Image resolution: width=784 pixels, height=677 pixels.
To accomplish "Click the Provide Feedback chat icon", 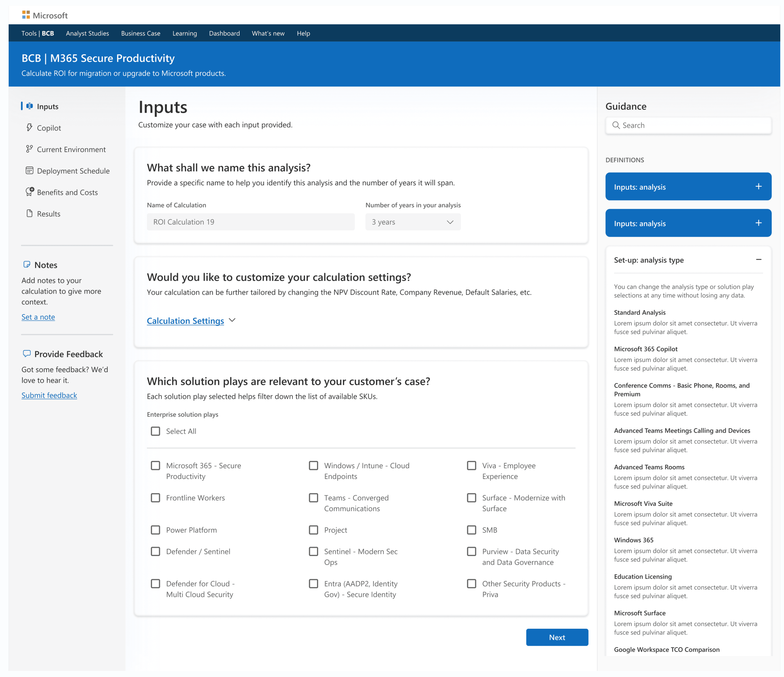I will coord(27,354).
